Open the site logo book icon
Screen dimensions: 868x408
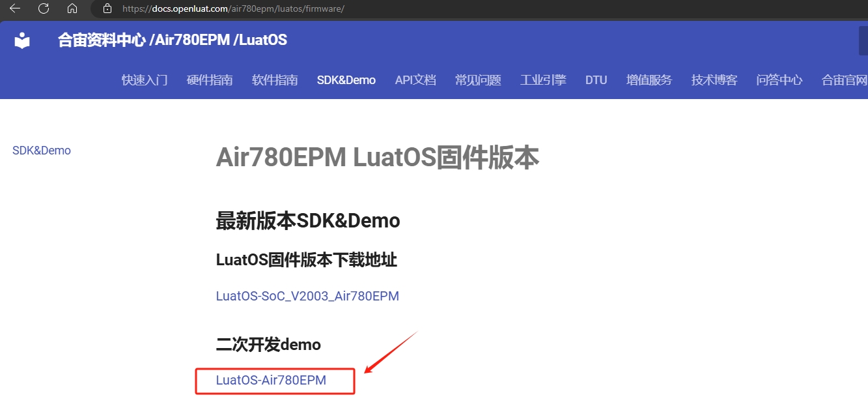coord(22,40)
